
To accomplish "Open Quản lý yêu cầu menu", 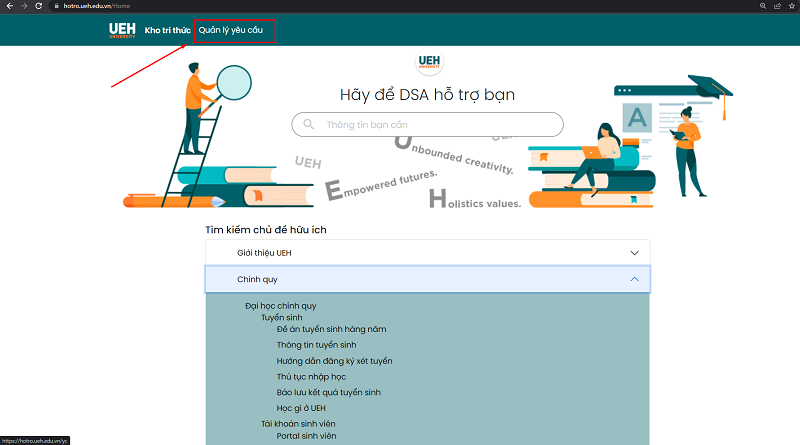I will (x=231, y=30).
